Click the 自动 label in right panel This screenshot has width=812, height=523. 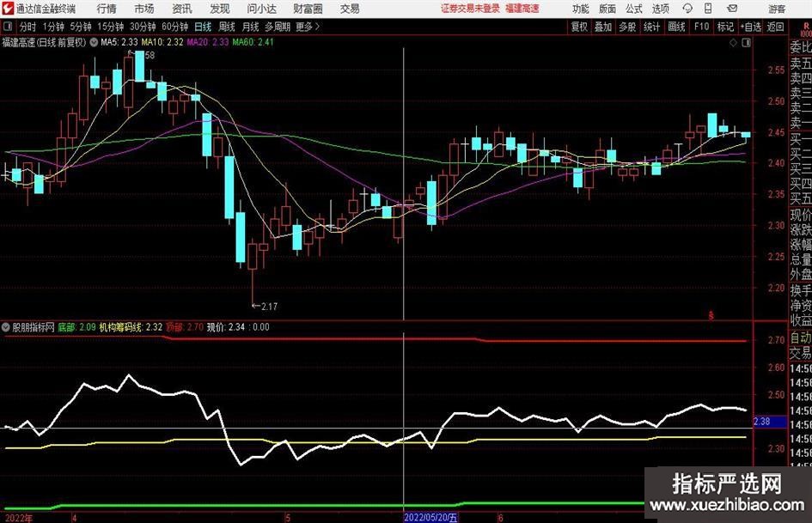click(x=800, y=338)
